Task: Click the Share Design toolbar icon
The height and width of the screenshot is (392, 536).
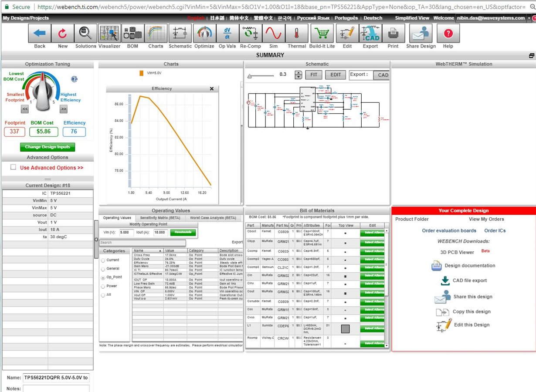Action: click(x=421, y=33)
